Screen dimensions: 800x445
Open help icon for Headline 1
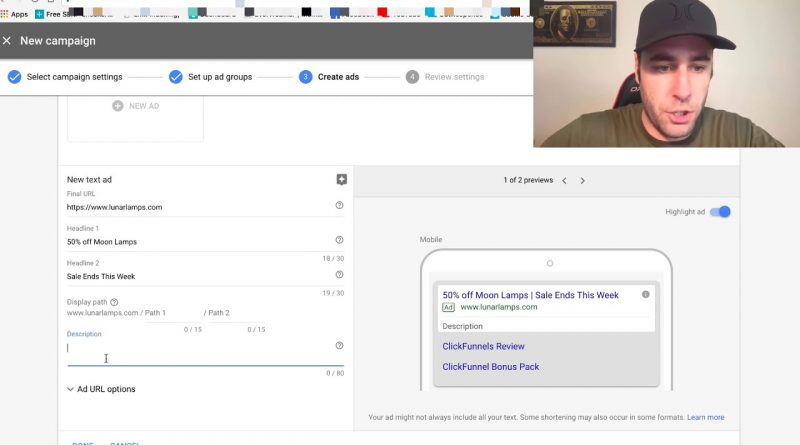pos(339,240)
